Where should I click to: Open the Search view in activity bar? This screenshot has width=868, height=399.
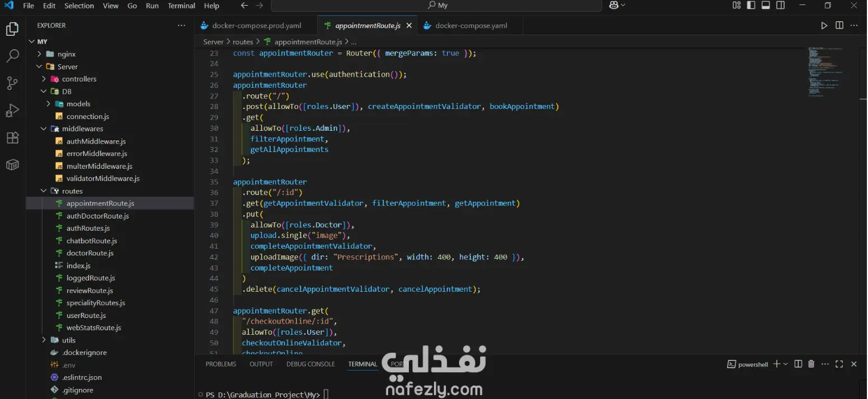[x=12, y=56]
